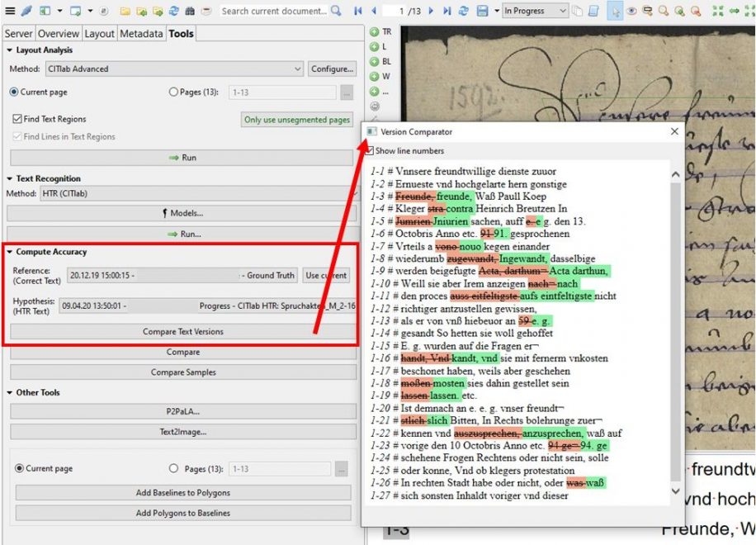
Task: Open the main hamburger menu
Action: tap(8, 11)
